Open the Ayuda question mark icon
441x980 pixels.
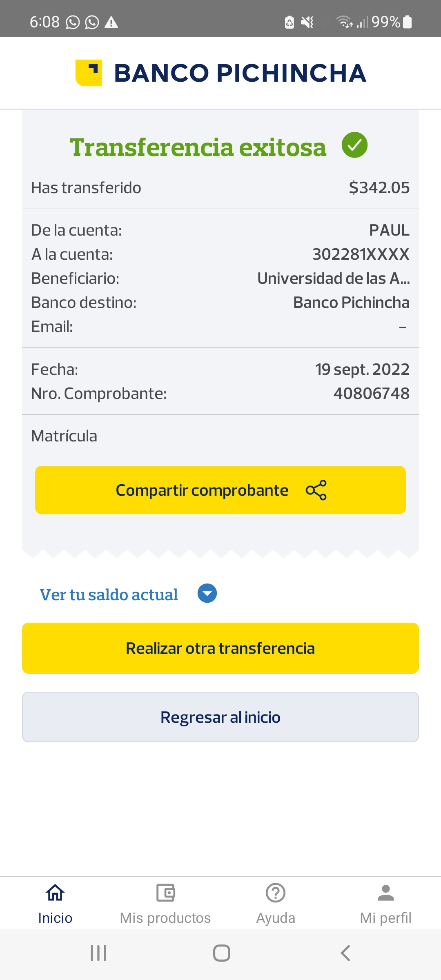[276, 892]
